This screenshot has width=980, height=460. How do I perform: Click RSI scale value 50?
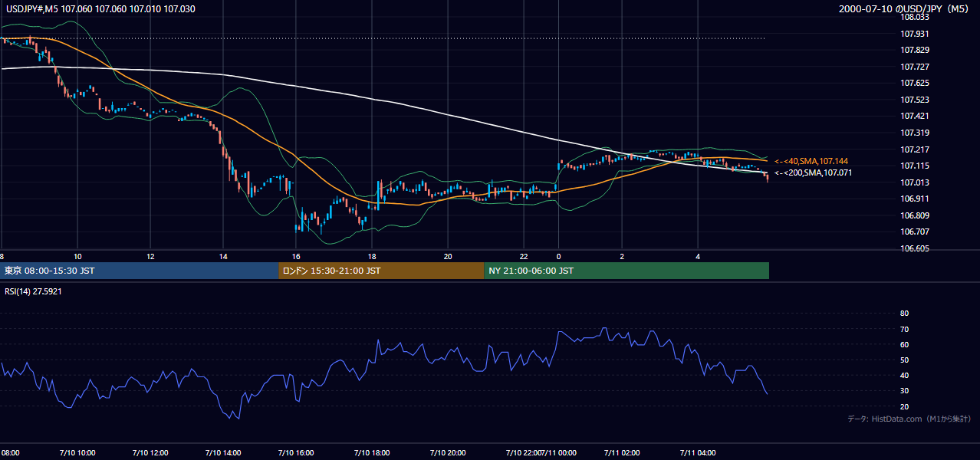[x=904, y=360]
